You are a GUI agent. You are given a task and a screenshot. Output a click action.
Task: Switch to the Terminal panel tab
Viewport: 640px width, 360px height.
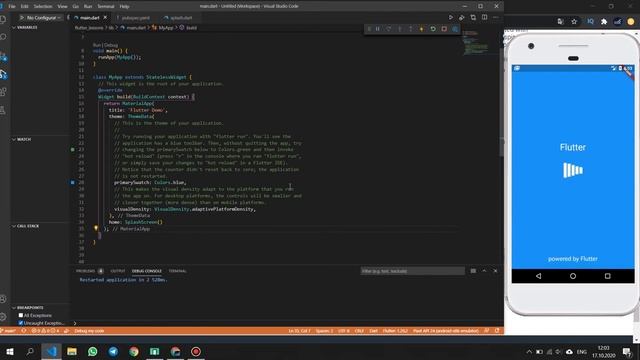pyautogui.click(x=178, y=271)
